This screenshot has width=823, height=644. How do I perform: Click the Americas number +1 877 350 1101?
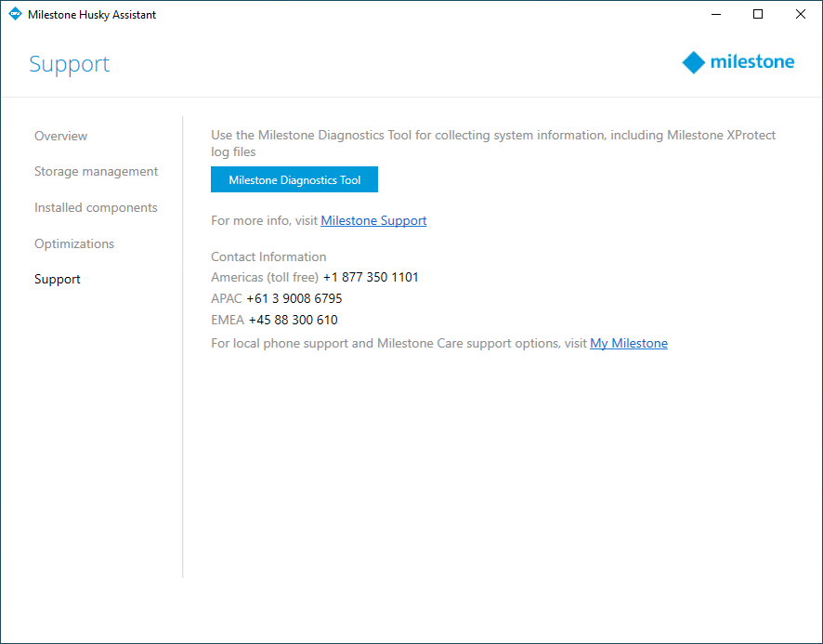point(371,277)
